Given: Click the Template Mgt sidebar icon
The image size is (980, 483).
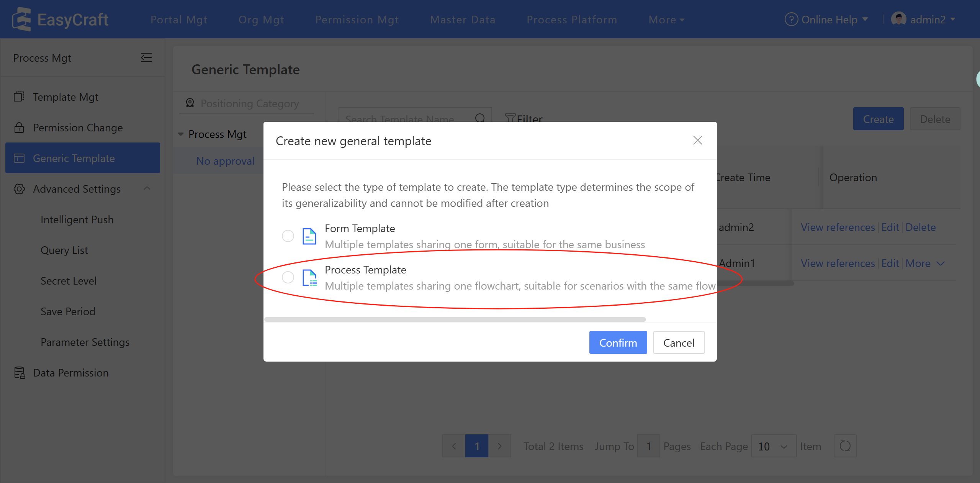Looking at the screenshot, I should [x=19, y=97].
